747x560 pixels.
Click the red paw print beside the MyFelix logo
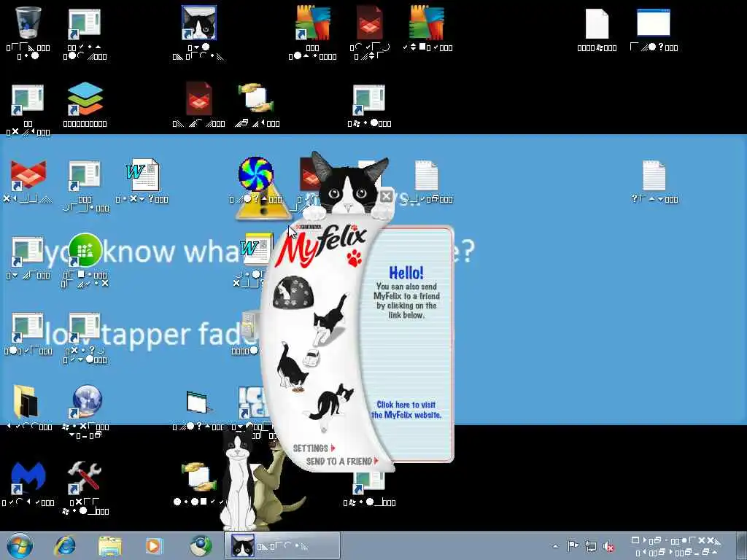tap(355, 257)
